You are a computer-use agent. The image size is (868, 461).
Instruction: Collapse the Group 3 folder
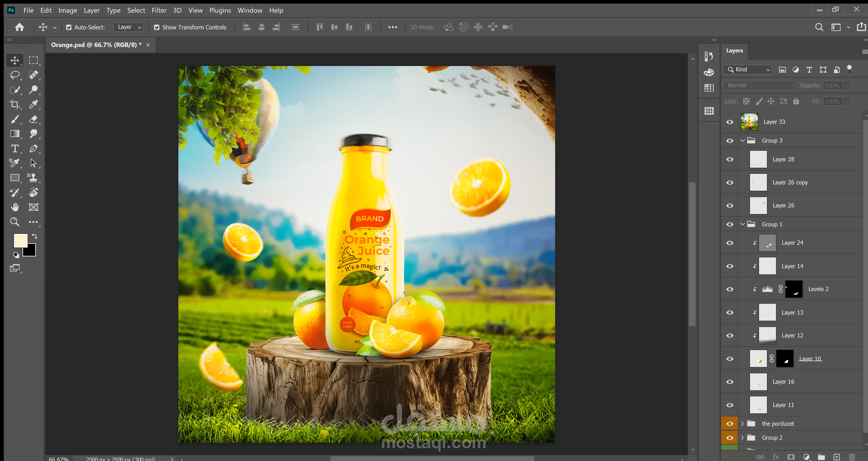tap(743, 141)
